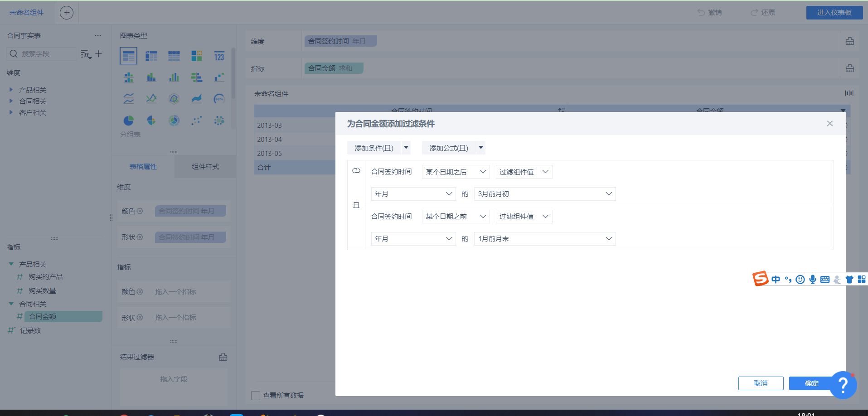Choose the colored squares treemap chart type
The height and width of the screenshot is (416, 868).
coord(197,56)
